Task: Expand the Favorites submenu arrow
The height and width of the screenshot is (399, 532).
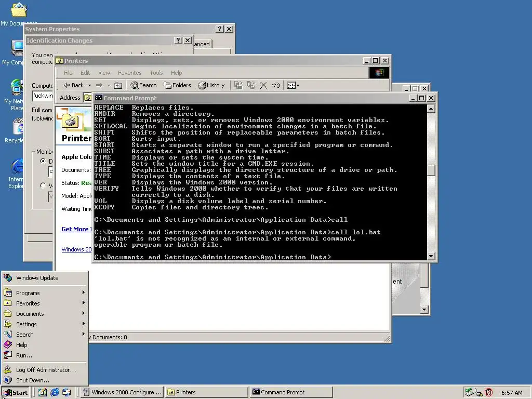Action: click(84, 303)
